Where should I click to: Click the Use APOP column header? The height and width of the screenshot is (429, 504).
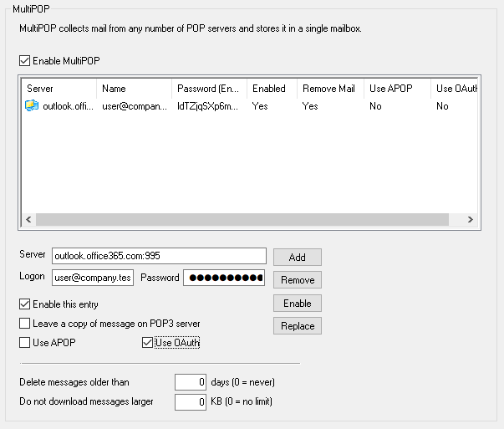coord(396,89)
